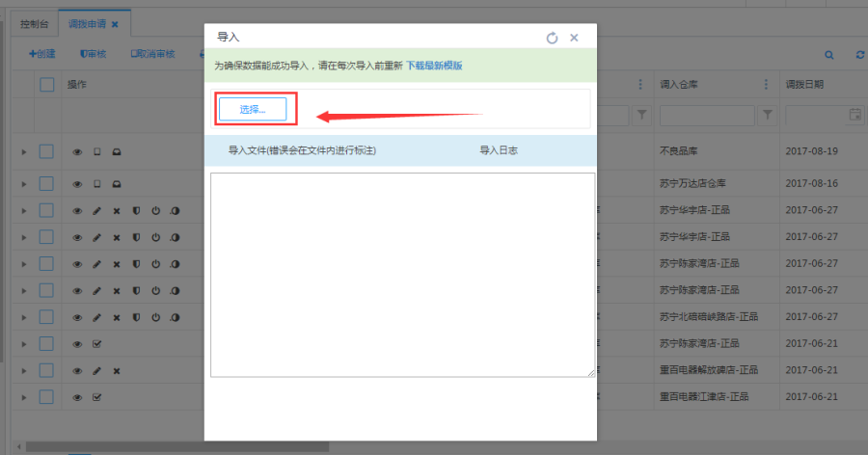Click the power icon in third row
The height and width of the screenshot is (455, 868).
tap(155, 210)
